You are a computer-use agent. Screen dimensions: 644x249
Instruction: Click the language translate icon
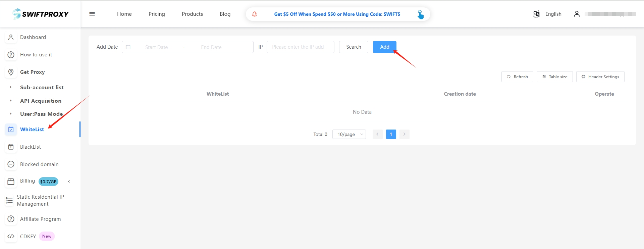click(x=536, y=14)
